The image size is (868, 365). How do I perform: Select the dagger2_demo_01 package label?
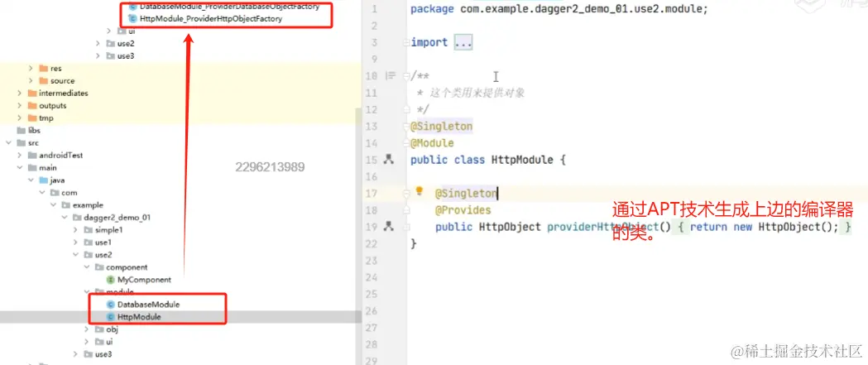pyautogui.click(x=117, y=218)
